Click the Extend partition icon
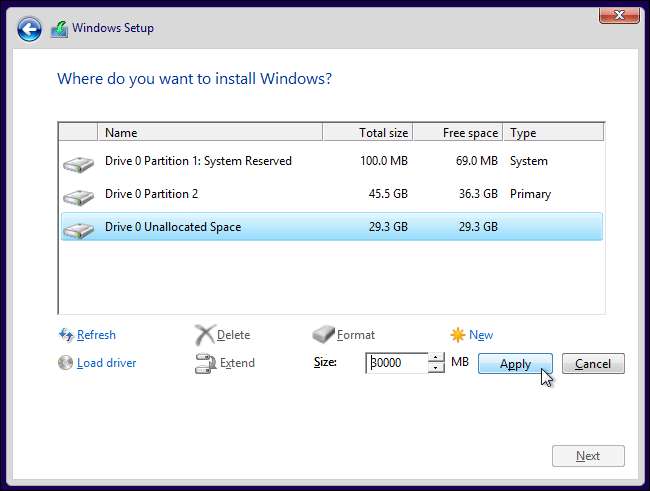 pos(204,363)
